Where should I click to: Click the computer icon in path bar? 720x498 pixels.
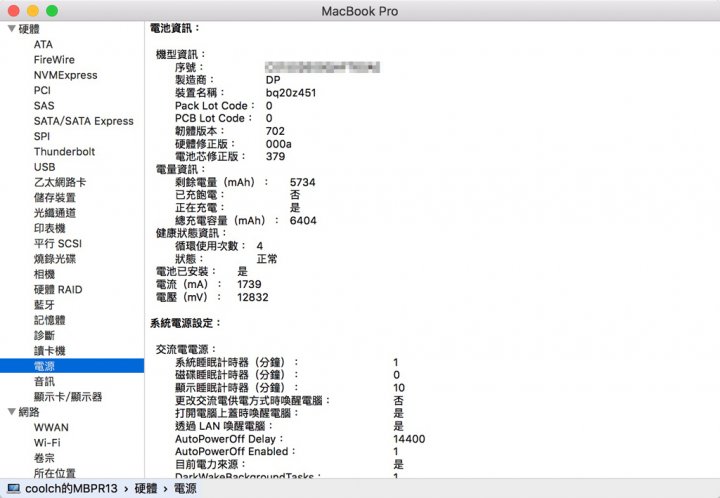[13, 488]
